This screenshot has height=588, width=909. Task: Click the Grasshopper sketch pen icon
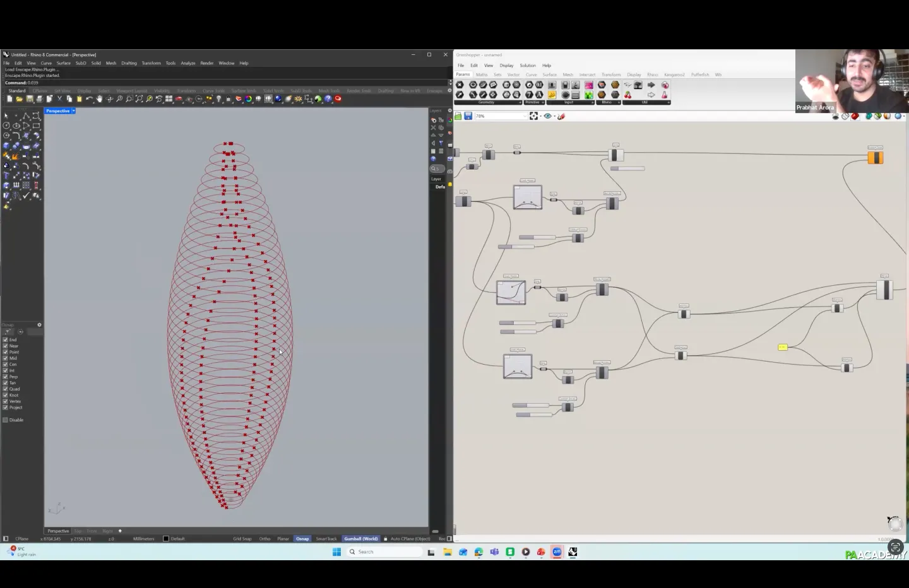point(561,116)
